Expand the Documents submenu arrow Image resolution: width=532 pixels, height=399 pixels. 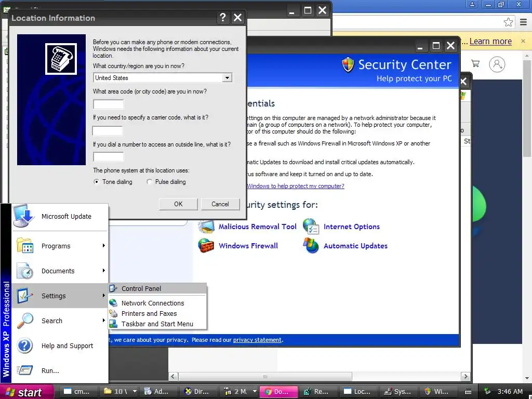coord(104,270)
